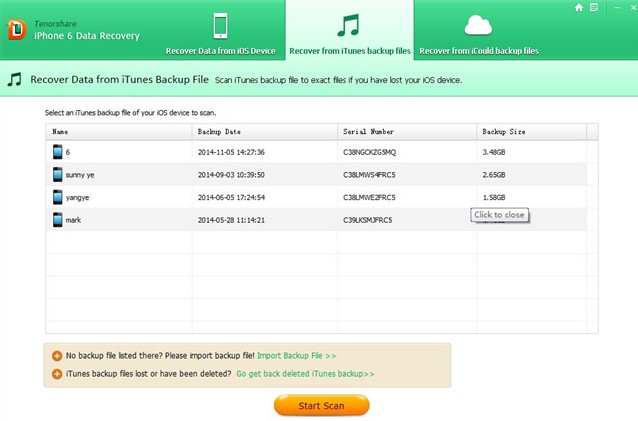Click serial number C39LKSMJFRC5
Screen dimensions: 638x421
tap(368, 220)
